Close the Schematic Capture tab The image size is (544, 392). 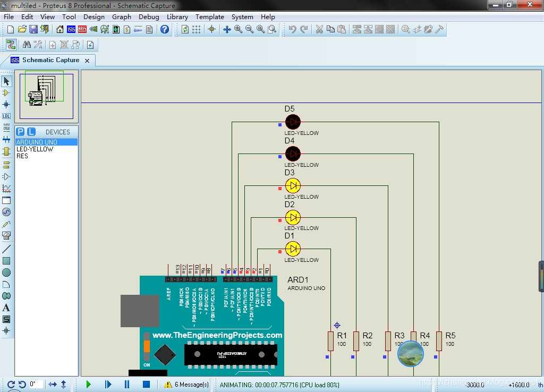[x=87, y=61]
